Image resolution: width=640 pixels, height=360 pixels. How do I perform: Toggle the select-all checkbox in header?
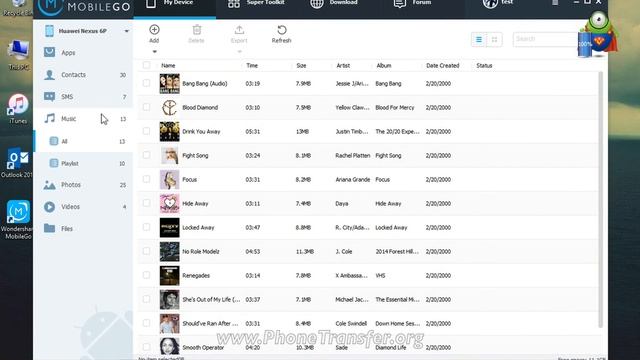click(147, 65)
